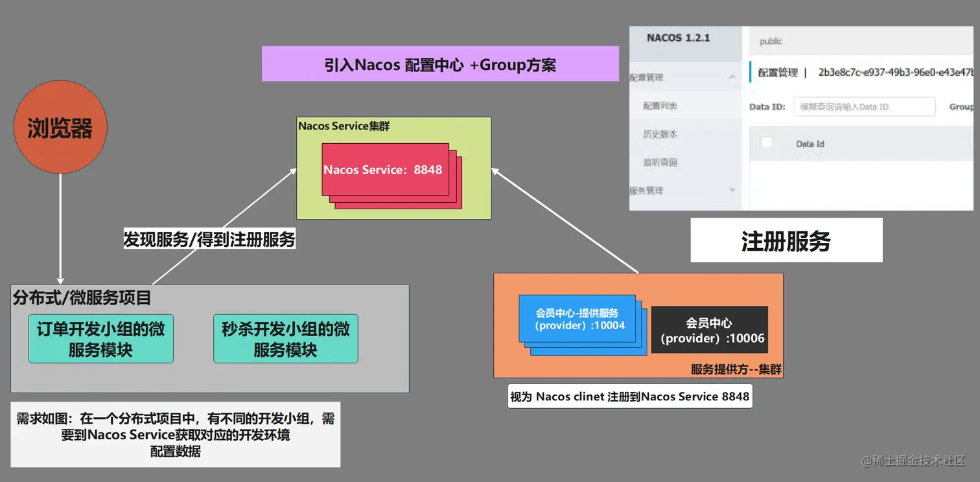Image resolution: width=980 pixels, height=482 pixels.
Task: Click the 需求如图 requirement note
Action: [x=176, y=435]
